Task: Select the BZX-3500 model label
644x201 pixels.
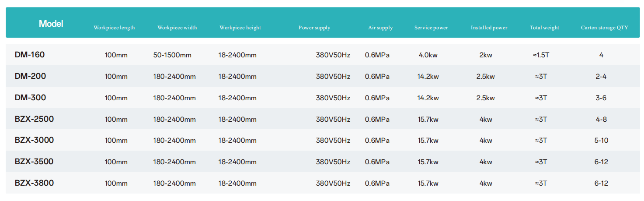Action: tap(34, 162)
